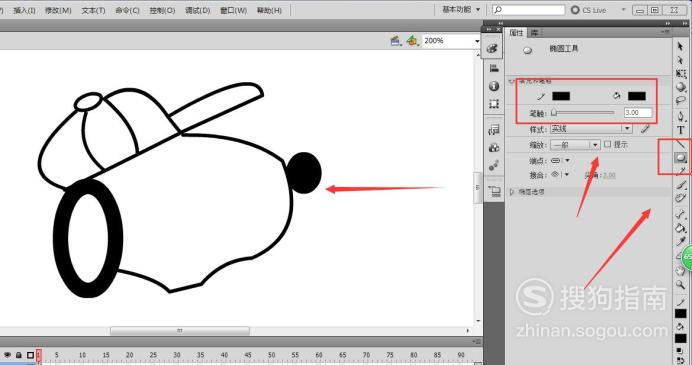Viewport: 692px width, 365px height.
Task: Open the 文本(T) menu
Action: click(x=93, y=10)
